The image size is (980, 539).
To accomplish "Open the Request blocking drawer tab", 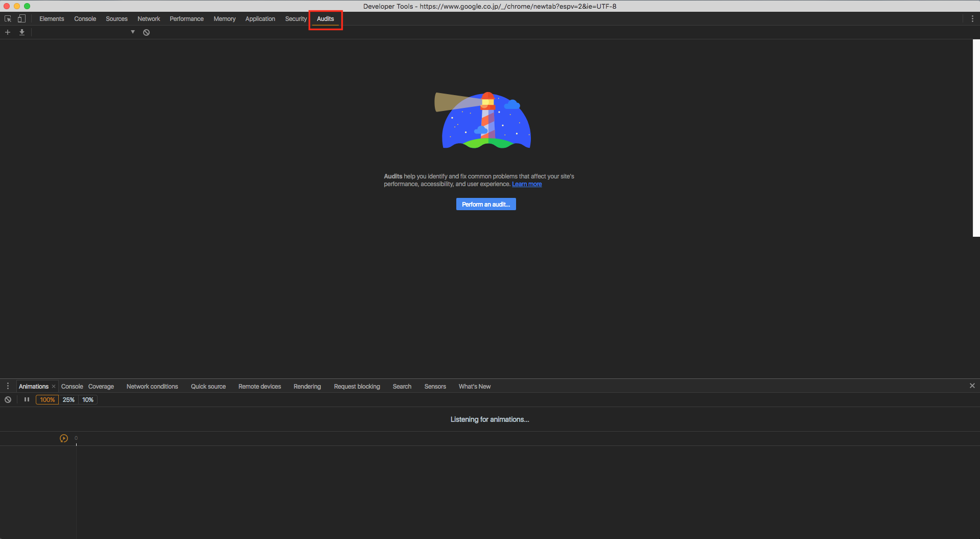I will click(357, 387).
